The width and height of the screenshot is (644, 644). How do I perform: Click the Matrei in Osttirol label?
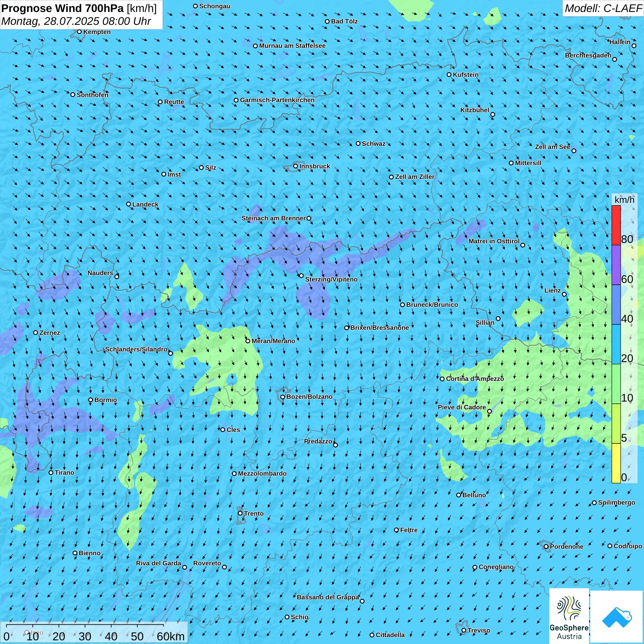point(494,241)
